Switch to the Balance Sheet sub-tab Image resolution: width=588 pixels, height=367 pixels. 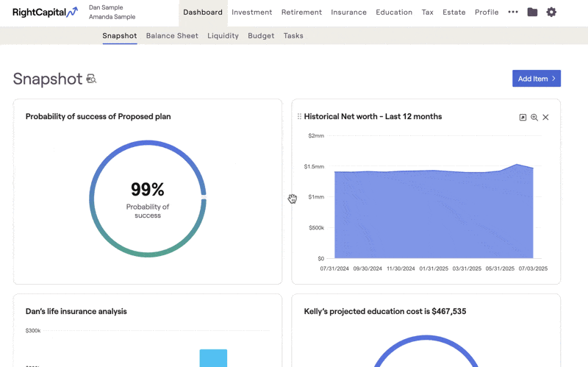pos(172,35)
